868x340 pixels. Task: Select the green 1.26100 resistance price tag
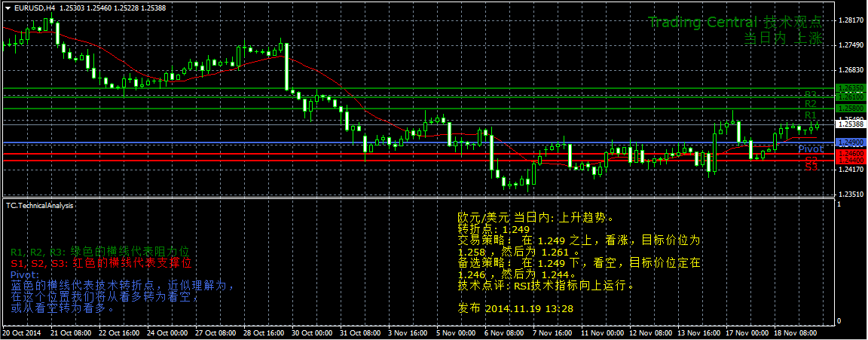click(852, 97)
